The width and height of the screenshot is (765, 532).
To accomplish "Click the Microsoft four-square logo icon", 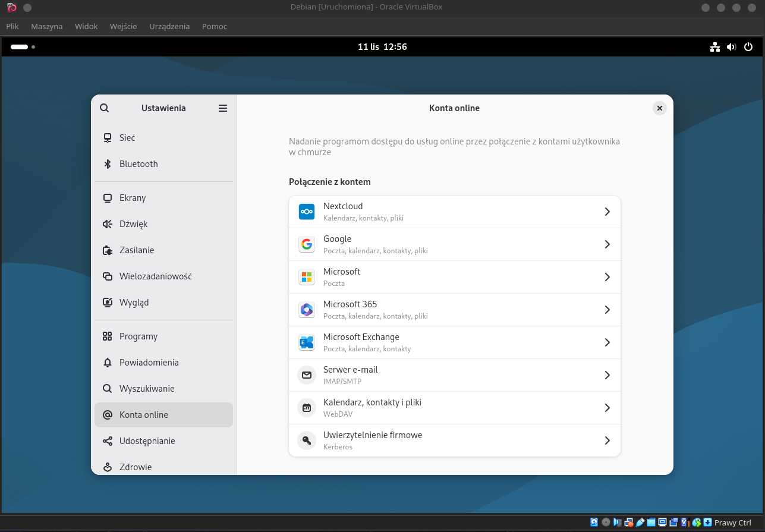I will (307, 277).
